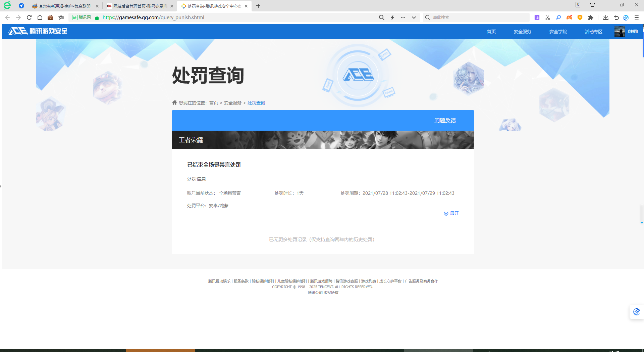Open the shirt skin theme icon
The height and width of the screenshot is (352, 644).
592,5
